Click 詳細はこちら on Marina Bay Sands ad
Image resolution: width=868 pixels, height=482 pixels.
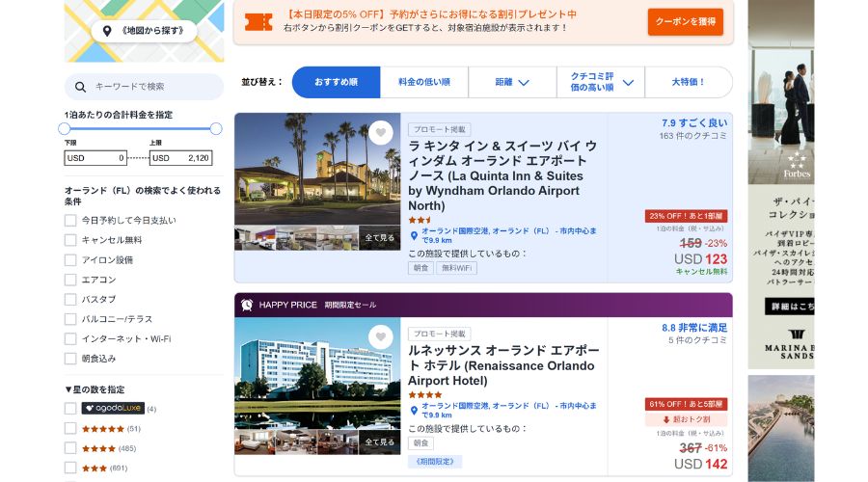[x=789, y=307]
